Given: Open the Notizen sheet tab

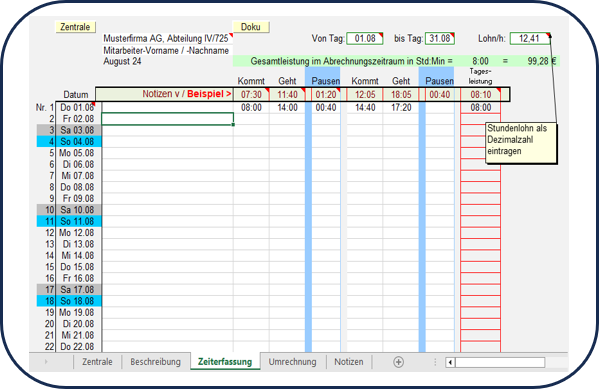Looking at the screenshot, I should [349, 362].
